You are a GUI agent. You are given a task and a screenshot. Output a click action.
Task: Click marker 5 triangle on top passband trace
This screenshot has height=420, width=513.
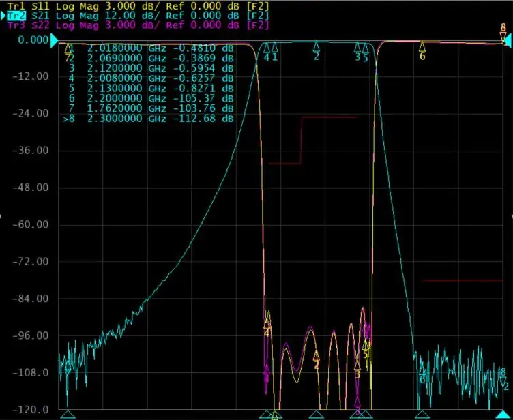click(x=365, y=48)
